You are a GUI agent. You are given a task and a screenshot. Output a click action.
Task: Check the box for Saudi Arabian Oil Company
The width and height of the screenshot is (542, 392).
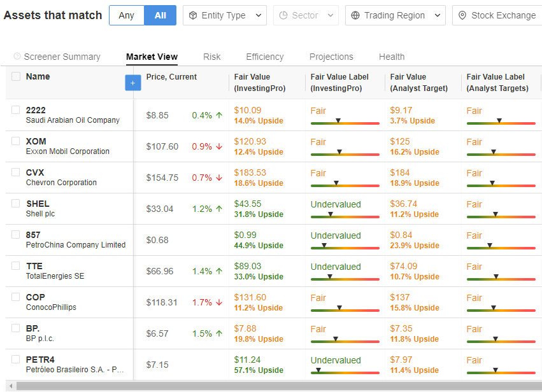(x=15, y=110)
